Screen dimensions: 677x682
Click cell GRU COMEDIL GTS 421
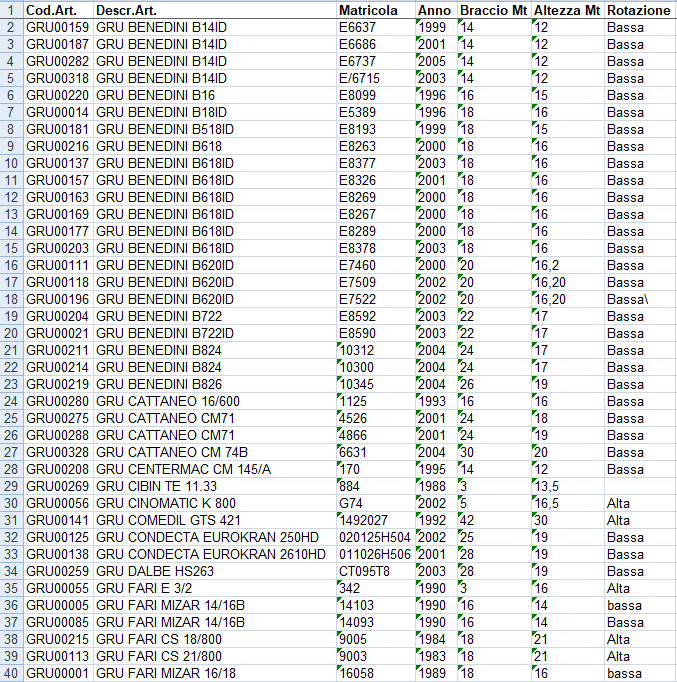click(x=215, y=520)
